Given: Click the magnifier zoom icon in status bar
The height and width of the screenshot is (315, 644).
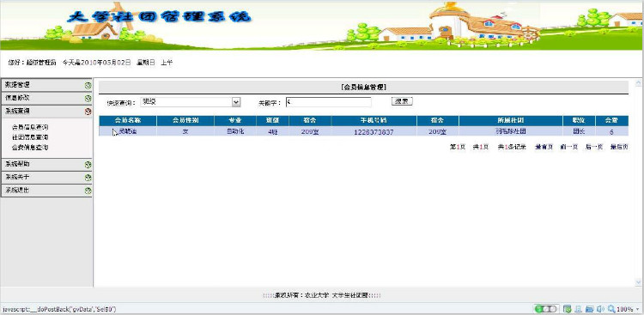Looking at the screenshot, I should (x=611, y=309).
